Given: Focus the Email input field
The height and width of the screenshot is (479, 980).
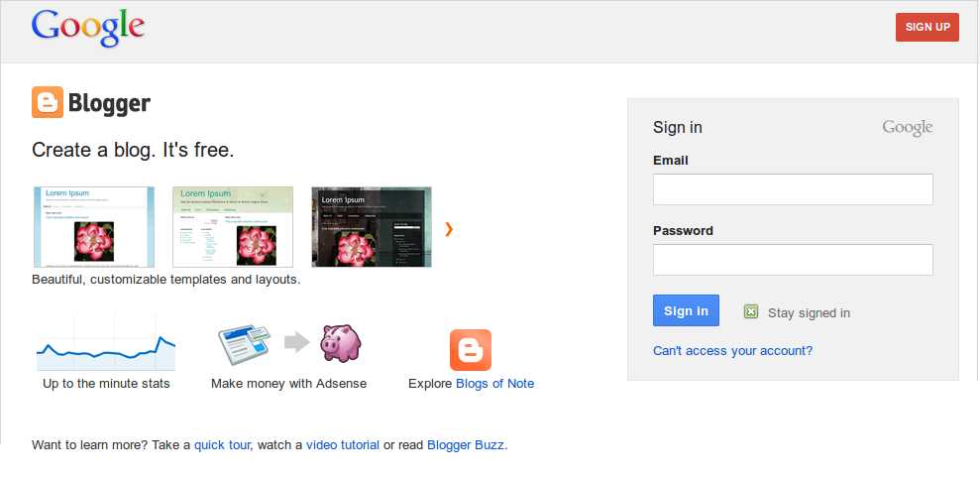Looking at the screenshot, I should pos(793,189).
